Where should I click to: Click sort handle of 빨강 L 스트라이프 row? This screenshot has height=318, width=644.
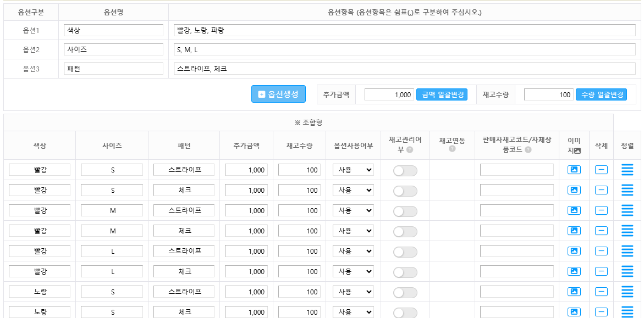point(627,252)
